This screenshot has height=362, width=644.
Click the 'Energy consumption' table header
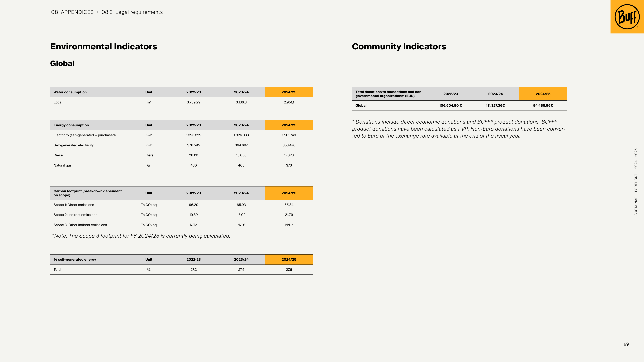click(x=71, y=125)
